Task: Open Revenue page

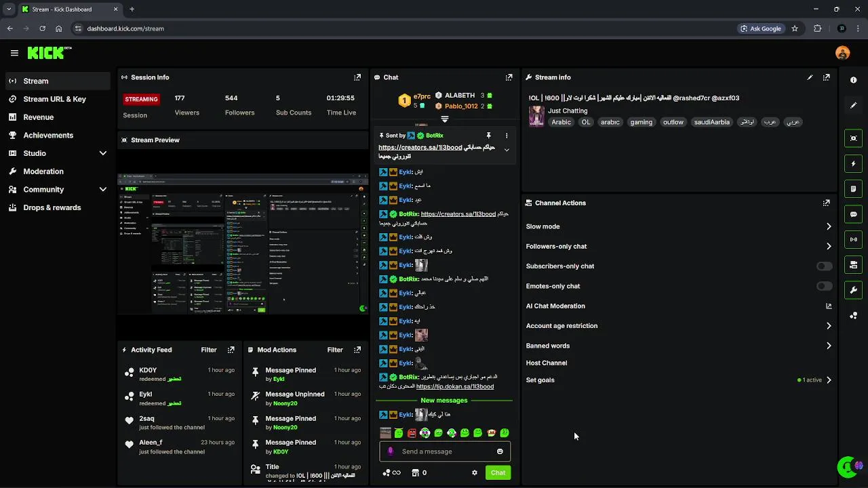Action: 57,117
